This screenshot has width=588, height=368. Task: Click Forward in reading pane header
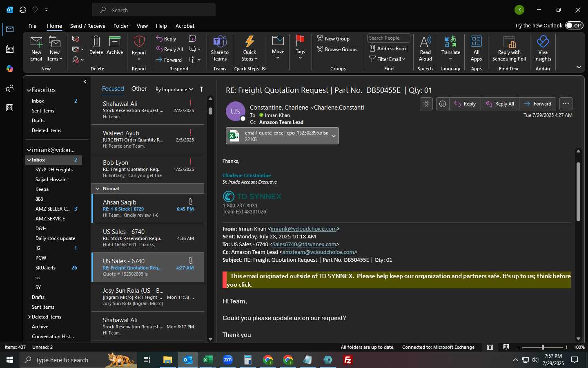pyautogui.click(x=538, y=104)
